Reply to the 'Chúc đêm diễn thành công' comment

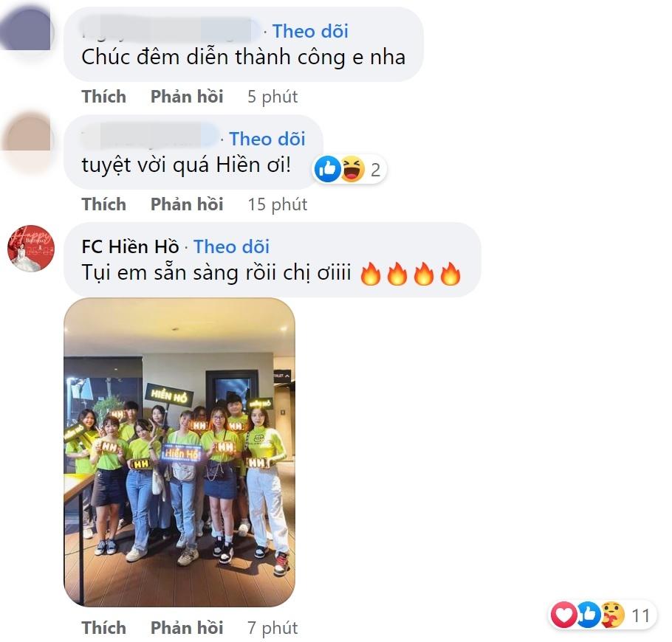[x=187, y=97]
